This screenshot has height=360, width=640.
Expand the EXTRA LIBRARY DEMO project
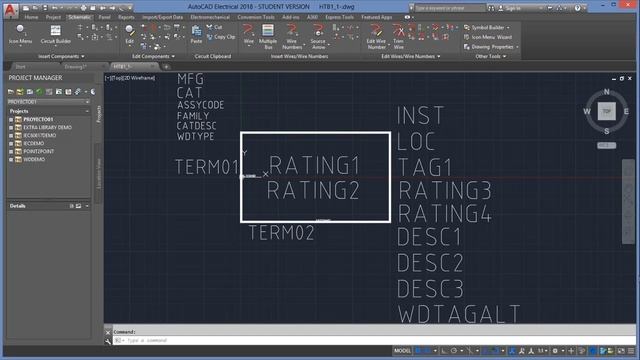[11, 127]
